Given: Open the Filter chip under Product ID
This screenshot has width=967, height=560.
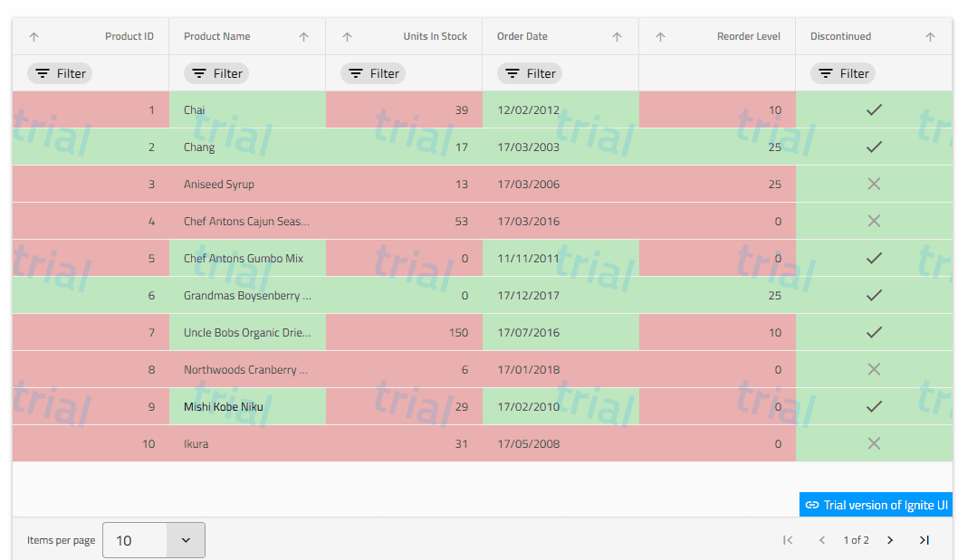Looking at the screenshot, I should point(60,74).
